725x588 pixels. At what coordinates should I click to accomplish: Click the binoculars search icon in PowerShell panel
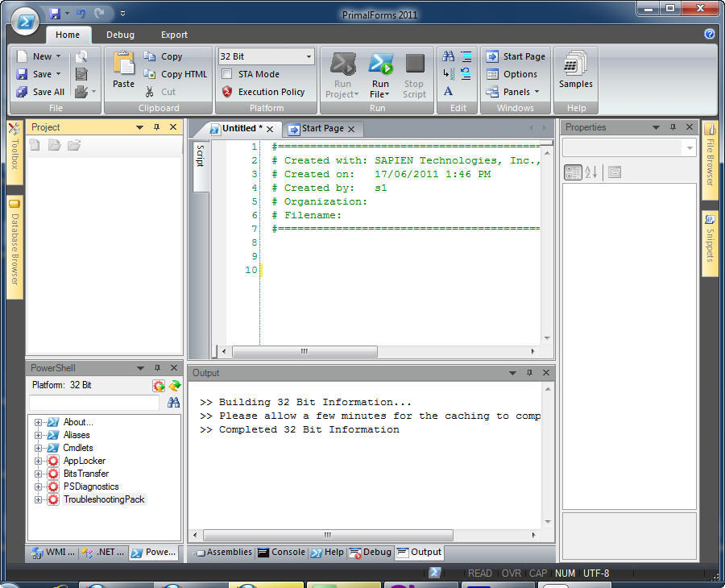pos(173,402)
